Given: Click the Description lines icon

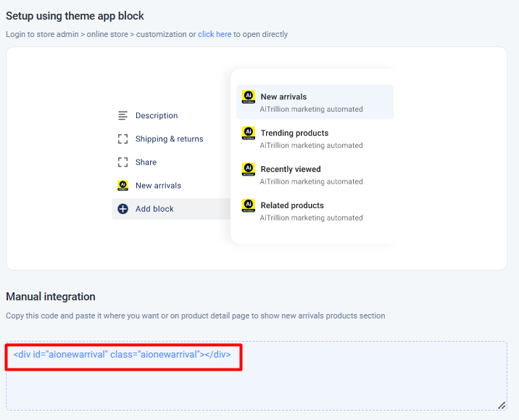Looking at the screenshot, I should point(123,115).
